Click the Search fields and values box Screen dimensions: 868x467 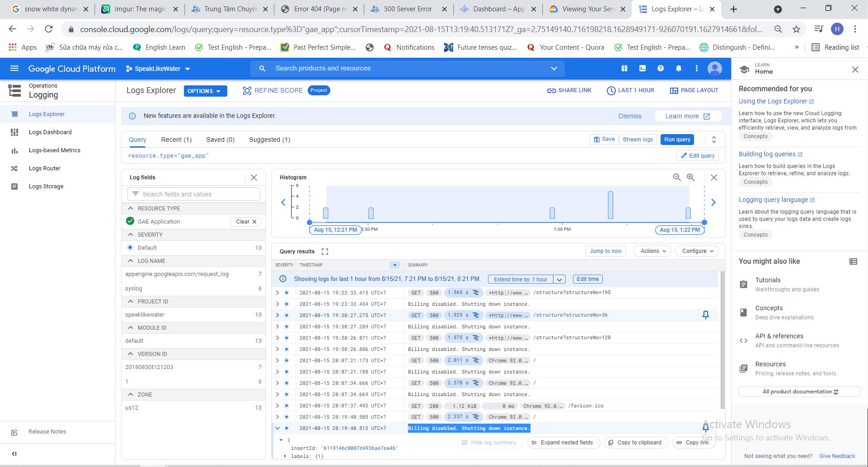[193, 194]
